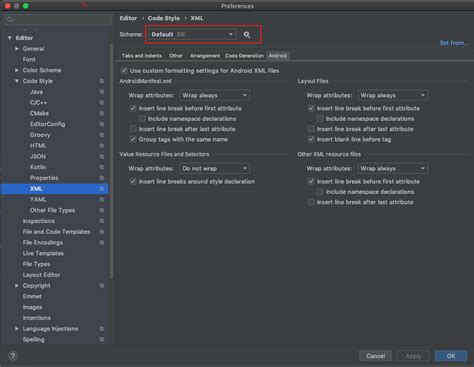Toggle Layout Files include namespace declarations
This screenshot has height=367, width=474.
point(320,119)
